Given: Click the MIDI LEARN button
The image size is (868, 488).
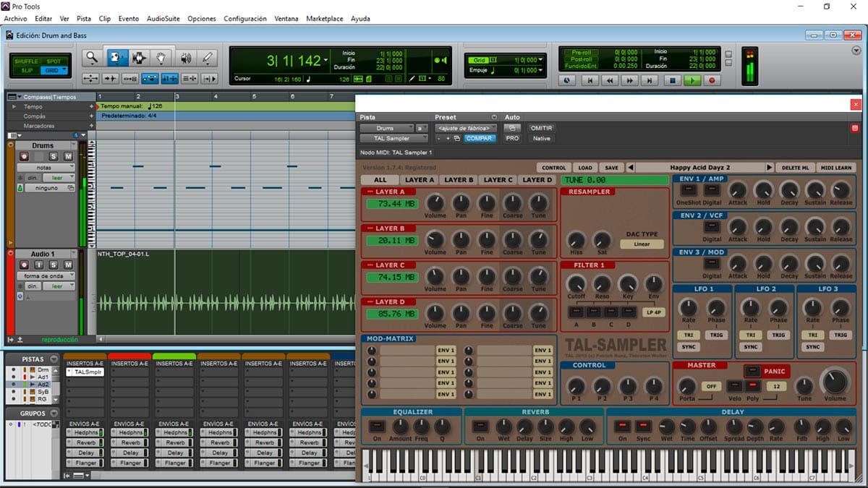Looking at the screenshot, I should click(x=836, y=168).
